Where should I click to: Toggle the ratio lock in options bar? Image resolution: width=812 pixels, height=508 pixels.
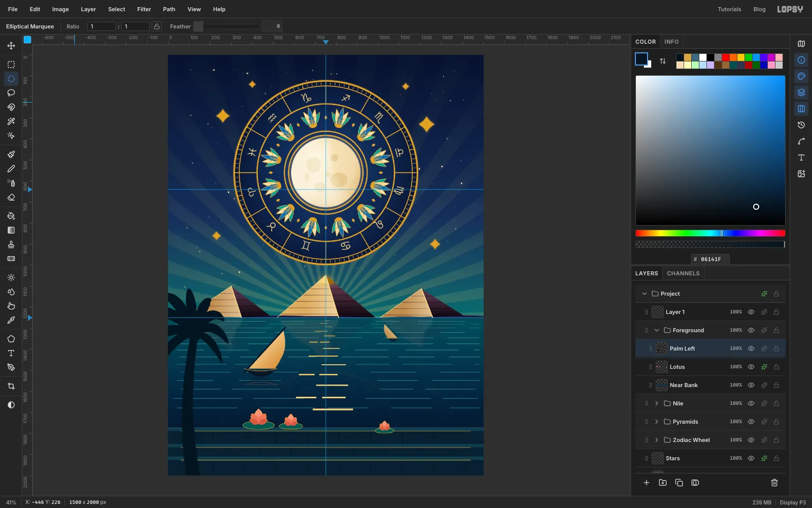click(157, 26)
